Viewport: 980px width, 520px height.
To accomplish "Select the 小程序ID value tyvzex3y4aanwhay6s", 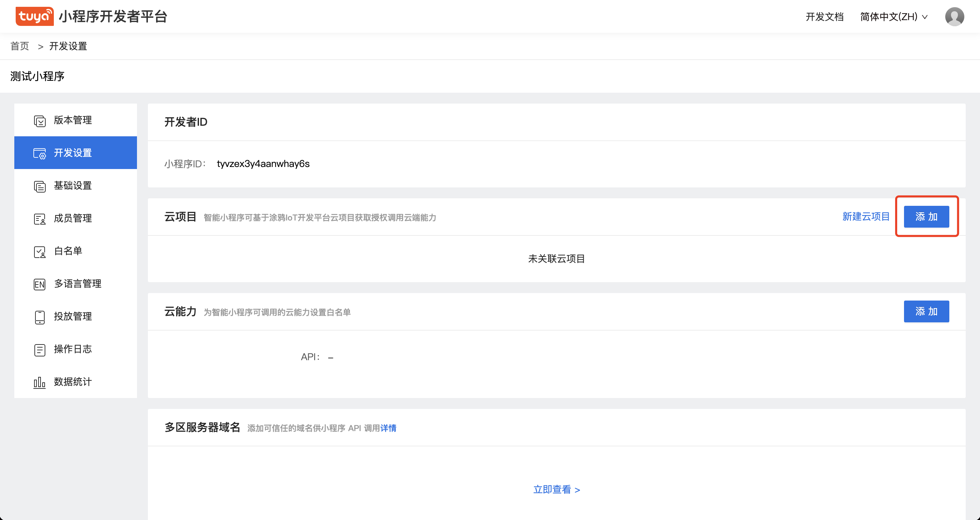I will tap(263, 164).
